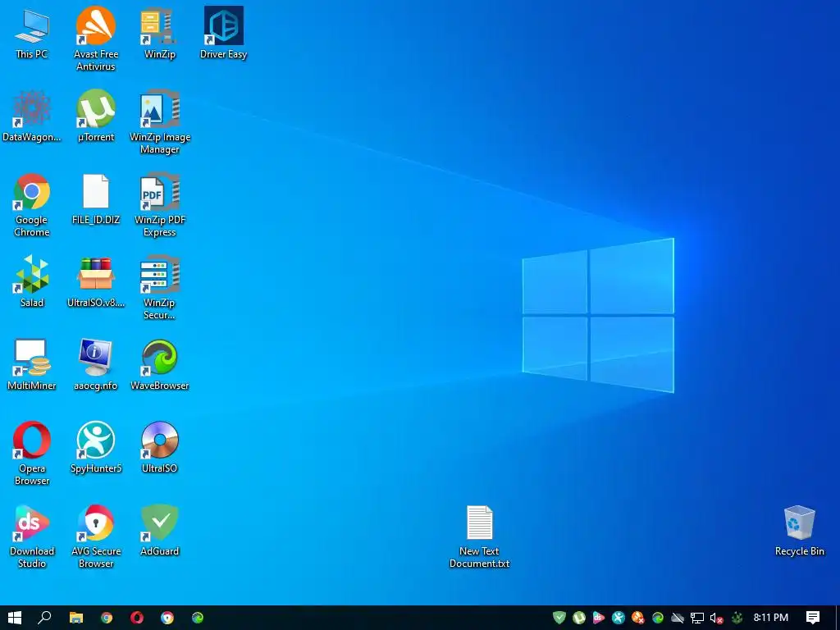This screenshot has width=840, height=630.
Task: Launch Opera from the taskbar
Action: [137, 618]
